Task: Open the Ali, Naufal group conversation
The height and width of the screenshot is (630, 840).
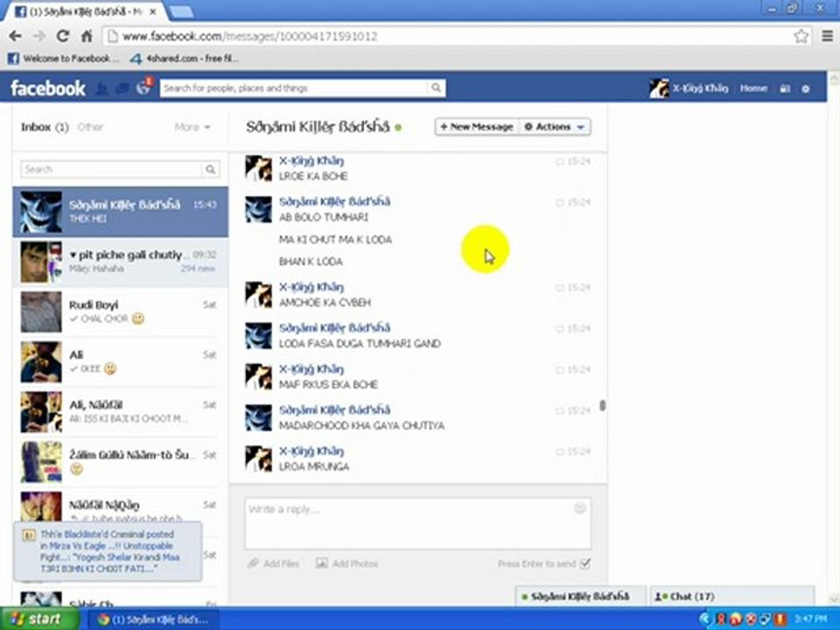Action: [121, 412]
